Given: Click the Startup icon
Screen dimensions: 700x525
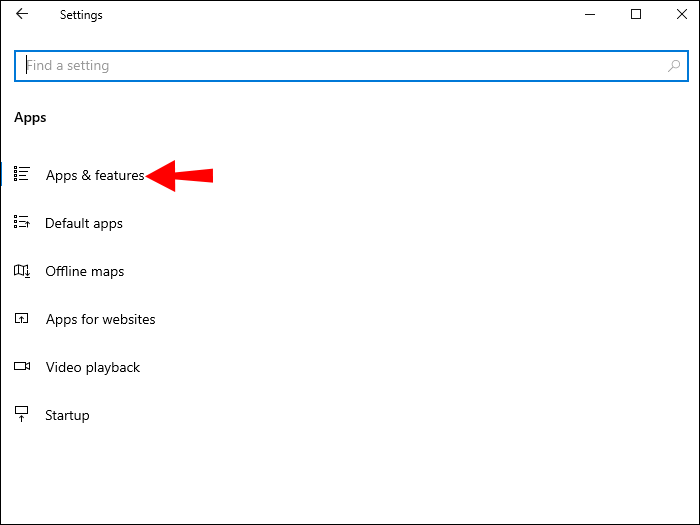Looking at the screenshot, I should click(x=22, y=414).
